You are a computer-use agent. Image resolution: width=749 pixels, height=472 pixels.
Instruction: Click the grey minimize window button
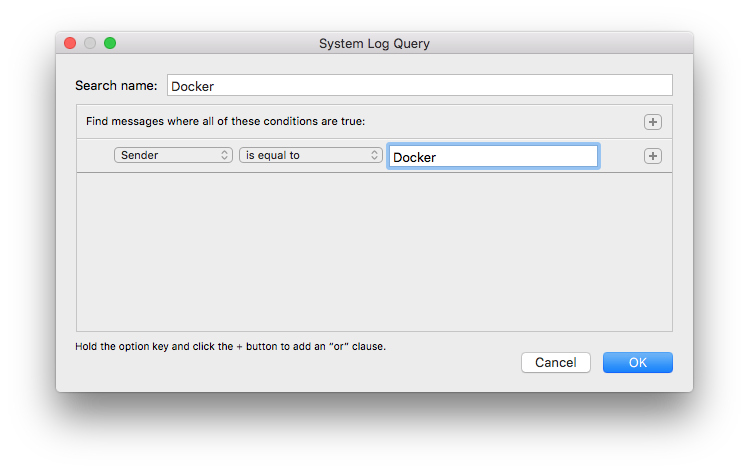point(90,43)
